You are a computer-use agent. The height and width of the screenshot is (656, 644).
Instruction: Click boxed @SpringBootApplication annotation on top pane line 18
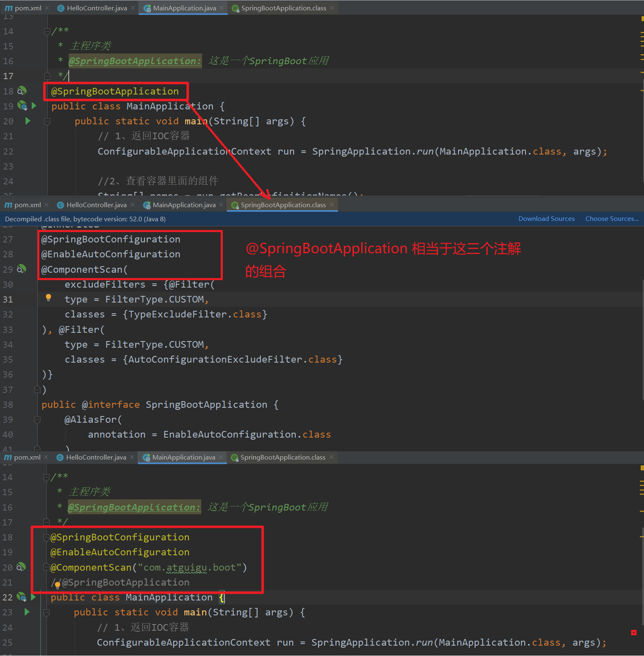pyautogui.click(x=115, y=91)
